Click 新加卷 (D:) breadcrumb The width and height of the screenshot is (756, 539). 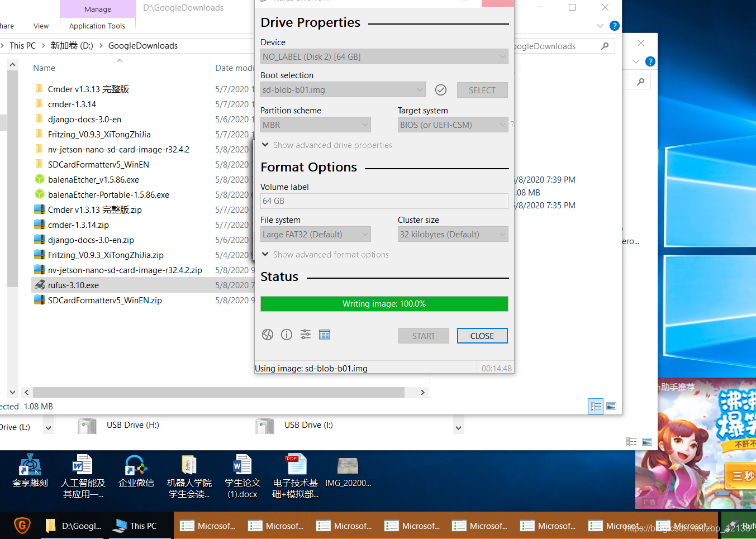(72, 46)
